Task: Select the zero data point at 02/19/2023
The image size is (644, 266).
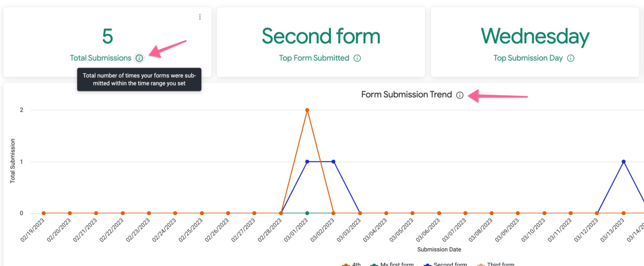Action: [44, 213]
